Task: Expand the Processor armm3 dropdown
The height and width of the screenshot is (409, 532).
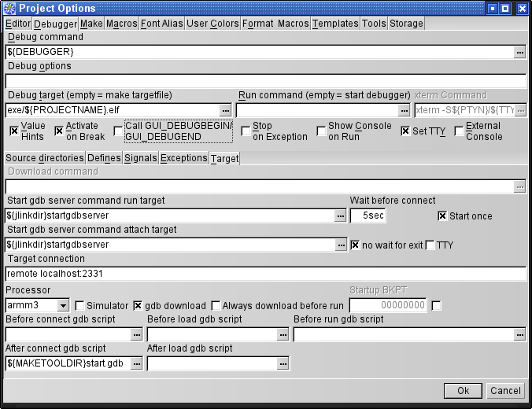Action: 63,305
